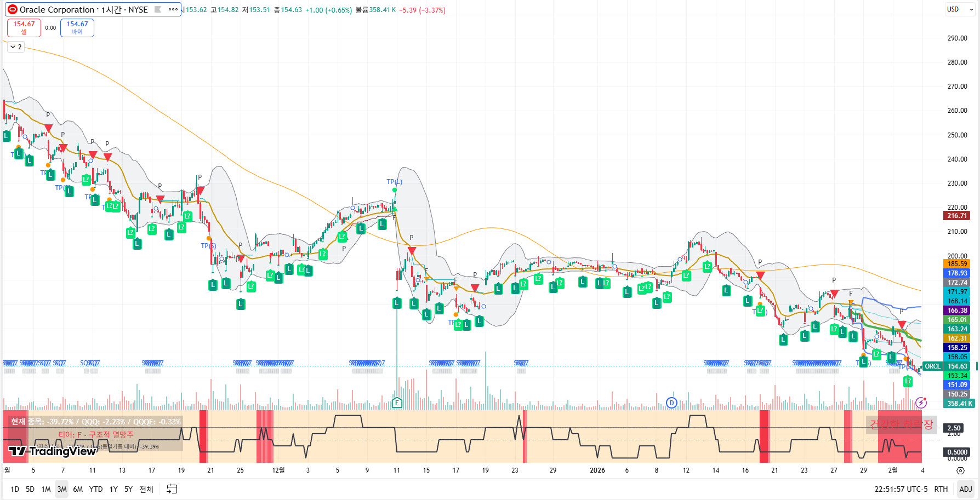The width and height of the screenshot is (980, 500).
Task: Click the TP(L) marker above the December peak
Action: pos(394,182)
